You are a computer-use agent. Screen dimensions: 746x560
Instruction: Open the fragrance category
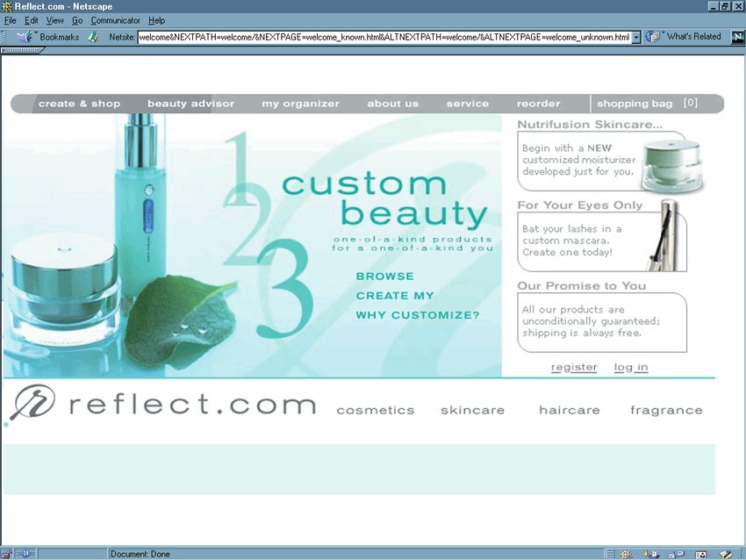click(666, 410)
